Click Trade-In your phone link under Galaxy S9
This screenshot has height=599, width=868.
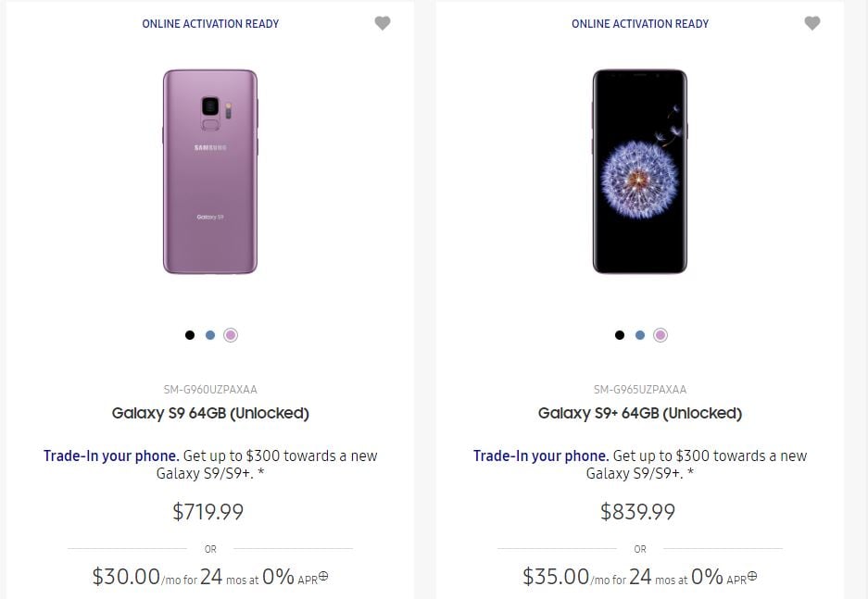(x=111, y=455)
